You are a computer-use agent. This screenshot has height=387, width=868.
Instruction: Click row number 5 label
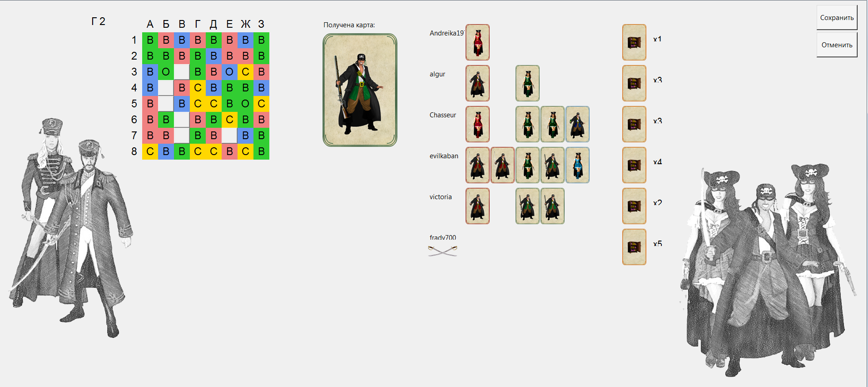click(134, 104)
